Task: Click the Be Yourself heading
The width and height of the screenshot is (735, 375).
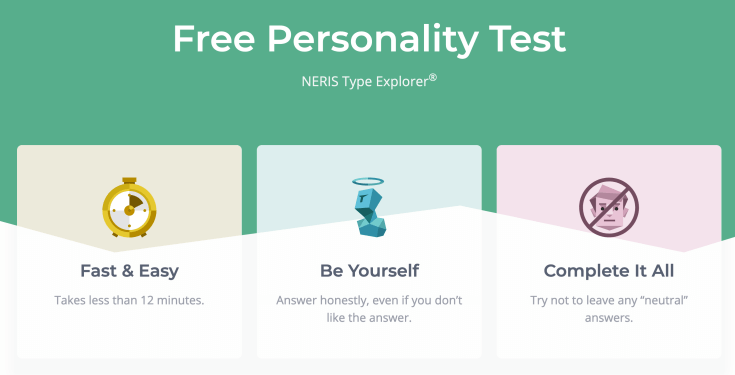Action: click(x=369, y=271)
